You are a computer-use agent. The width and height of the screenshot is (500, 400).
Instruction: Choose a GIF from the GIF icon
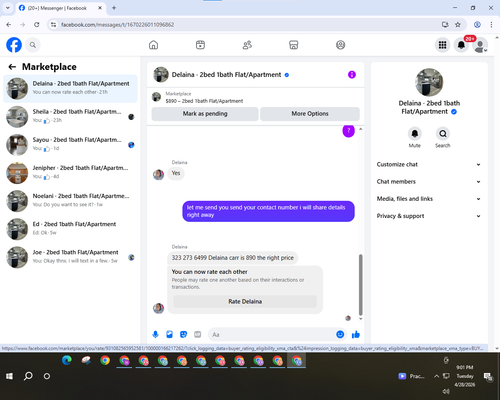pyautogui.click(x=198, y=334)
